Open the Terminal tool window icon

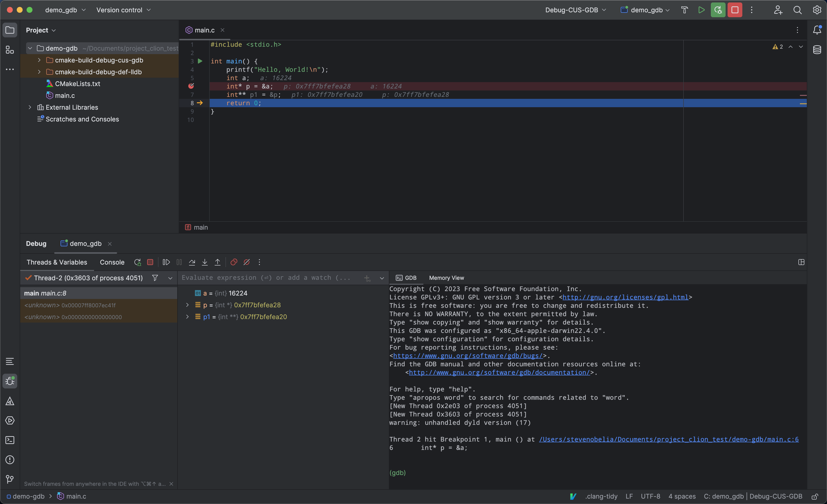(x=10, y=440)
